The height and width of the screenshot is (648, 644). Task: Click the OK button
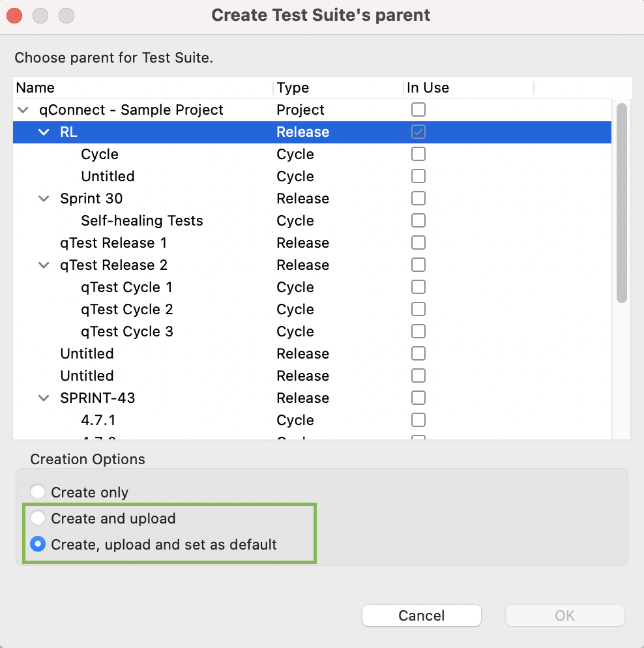(x=564, y=615)
